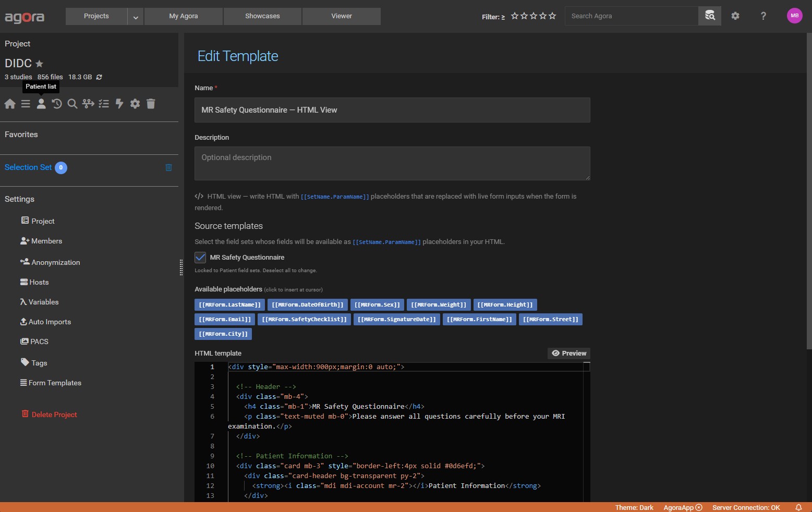
Task: Click the project search magnifier icon
Action: 72,104
